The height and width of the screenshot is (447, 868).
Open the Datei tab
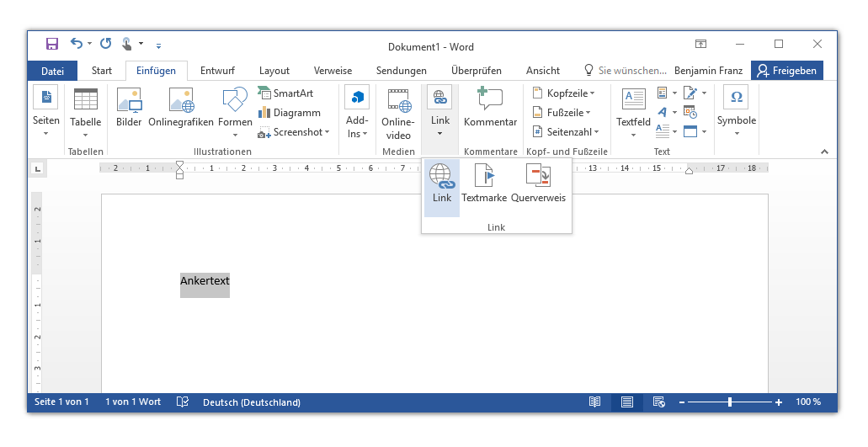pos(52,71)
